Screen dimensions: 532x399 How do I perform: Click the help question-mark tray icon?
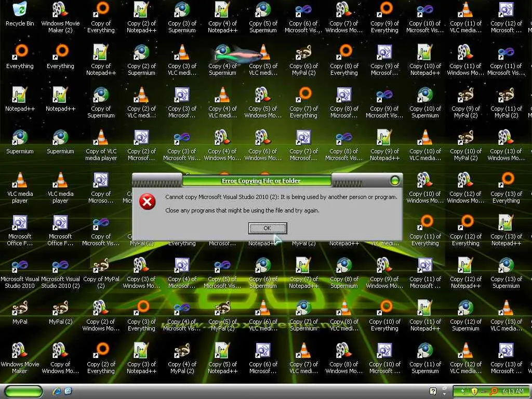(x=433, y=391)
